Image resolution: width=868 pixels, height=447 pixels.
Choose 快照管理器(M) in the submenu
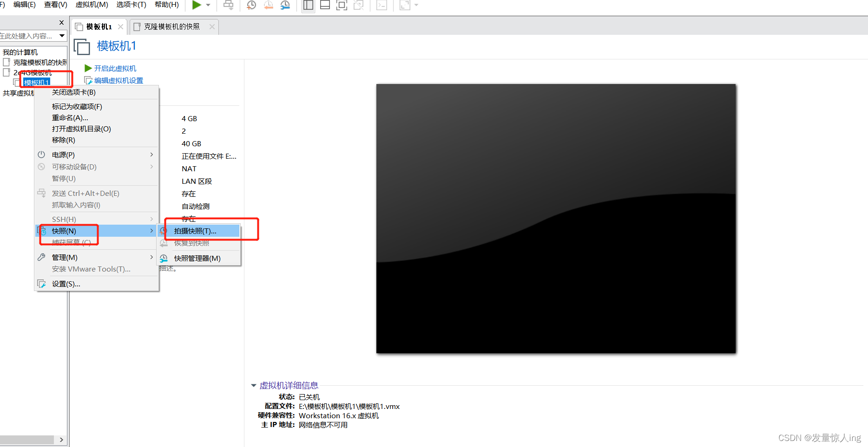tap(199, 258)
